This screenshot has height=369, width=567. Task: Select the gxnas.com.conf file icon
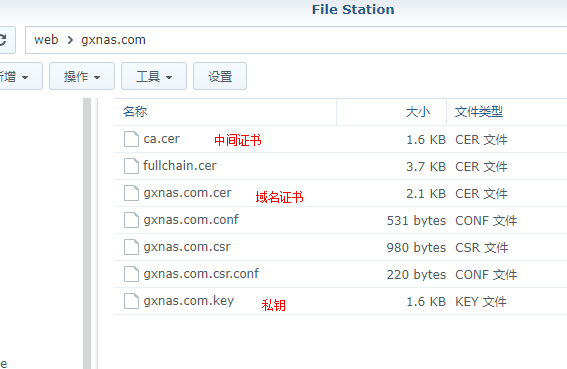[131, 220]
